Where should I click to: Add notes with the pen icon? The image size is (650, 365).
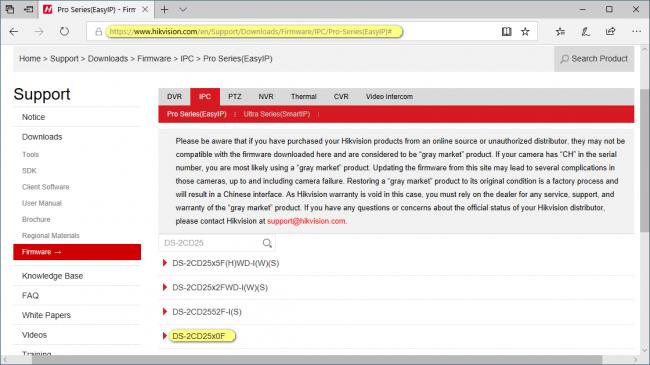tap(585, 32)
